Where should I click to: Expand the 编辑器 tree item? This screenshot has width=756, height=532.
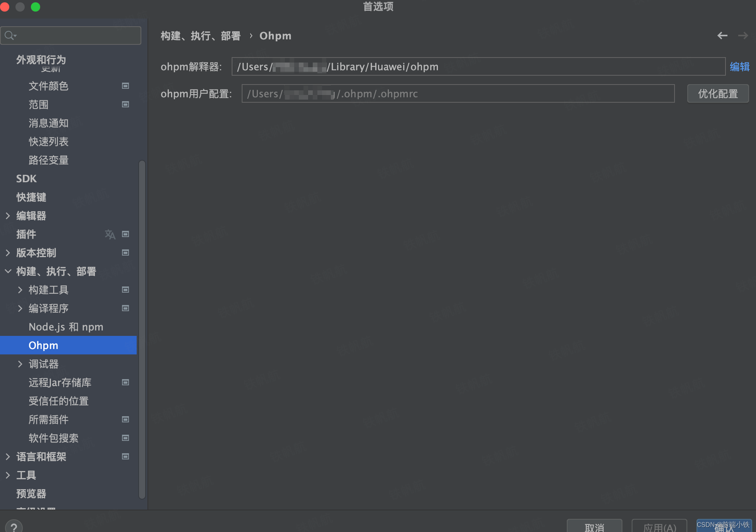click(x=8, y=216)
